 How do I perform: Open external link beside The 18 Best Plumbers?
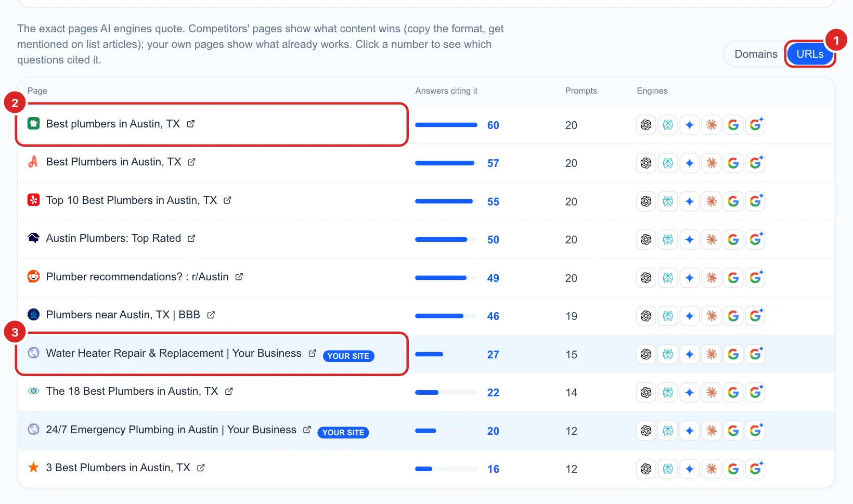229,391
